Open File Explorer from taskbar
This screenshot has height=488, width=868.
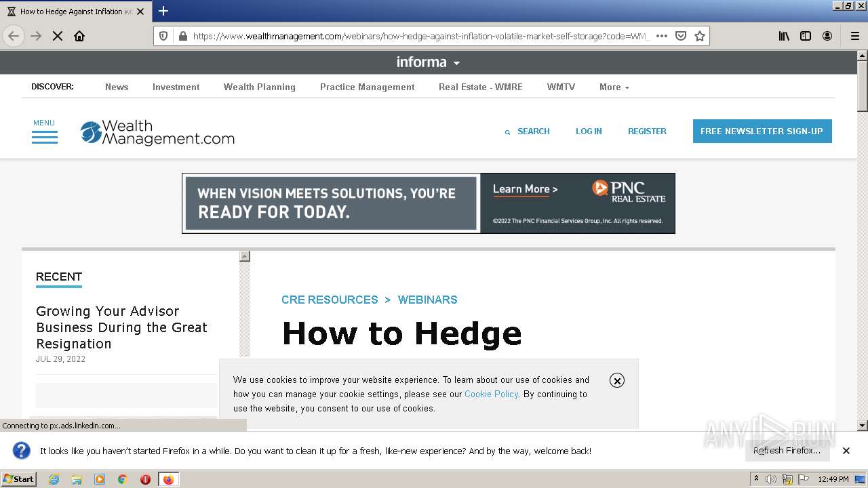77,479
